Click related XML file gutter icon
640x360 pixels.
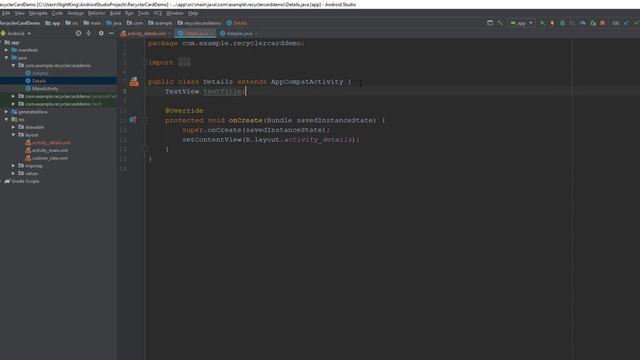point(134,82)
